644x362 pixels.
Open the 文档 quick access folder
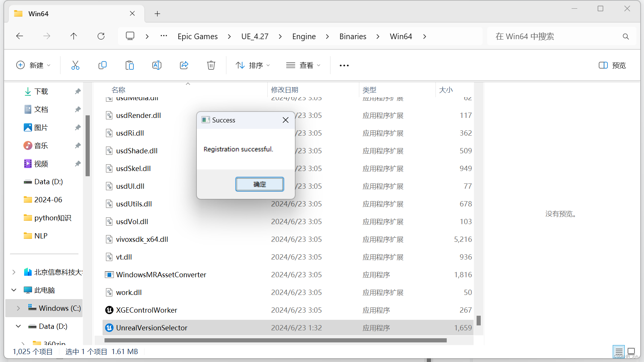[x=41, y=109]
